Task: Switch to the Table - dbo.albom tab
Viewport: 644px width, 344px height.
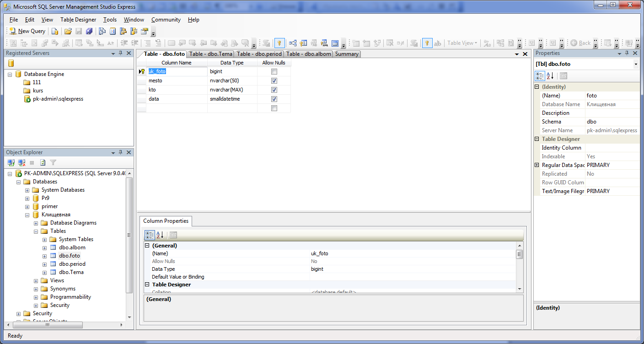Action: click(308, 54)
